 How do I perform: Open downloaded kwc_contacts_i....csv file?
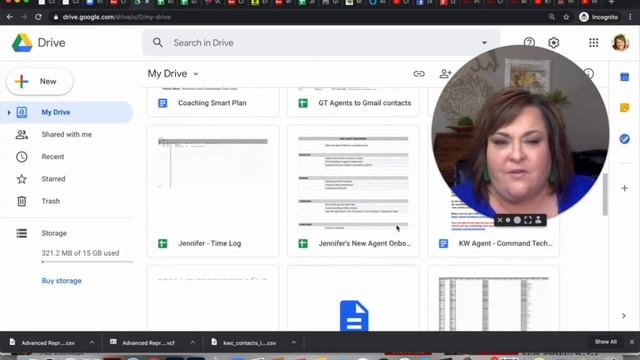click(249, 343)
